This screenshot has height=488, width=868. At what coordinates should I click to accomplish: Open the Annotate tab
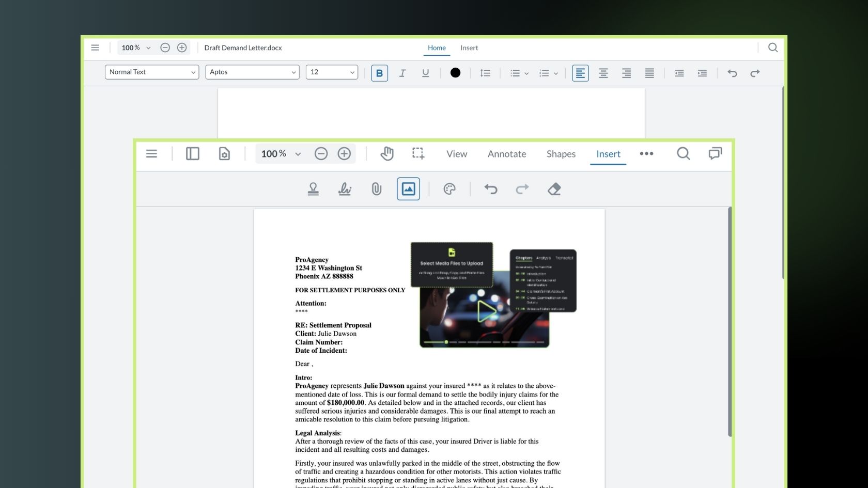[x=507, y=154]
